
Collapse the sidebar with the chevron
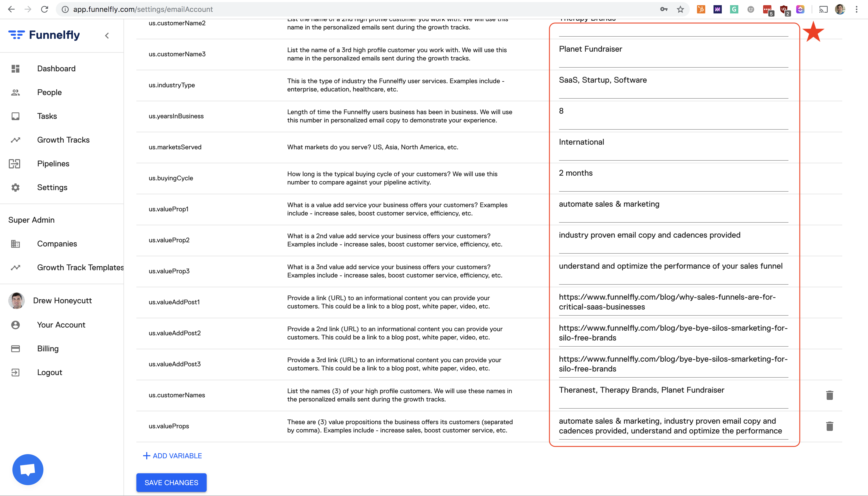[x=107, y=35]
